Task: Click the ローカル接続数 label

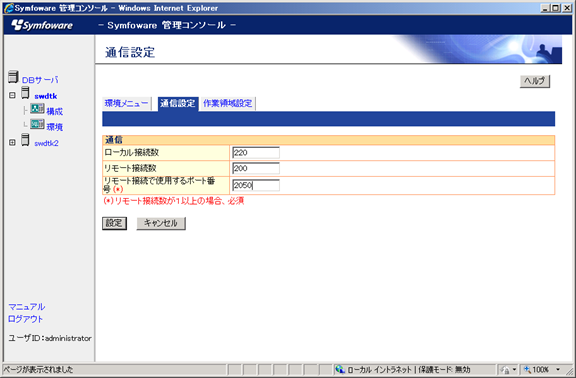Action: tap(132, 152)
